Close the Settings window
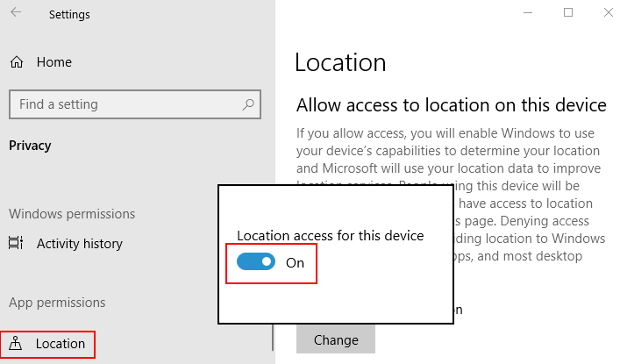Image resolution: width=620 pixels, height=364 pixels. tap(609, 12)
